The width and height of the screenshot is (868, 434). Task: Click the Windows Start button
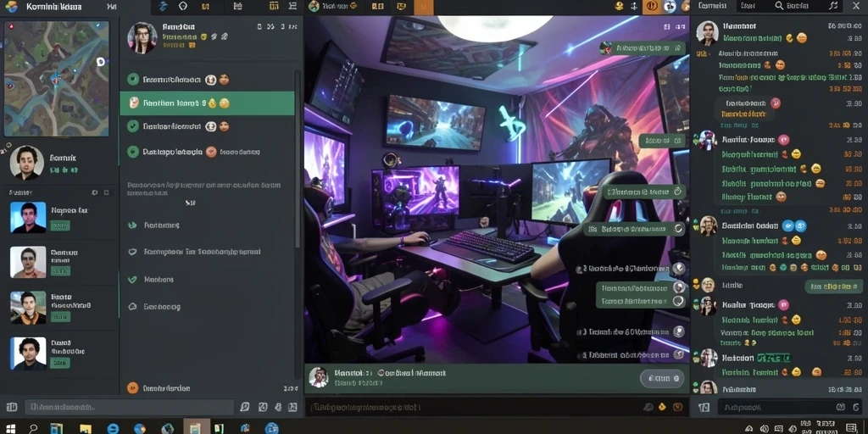[10, 428]
